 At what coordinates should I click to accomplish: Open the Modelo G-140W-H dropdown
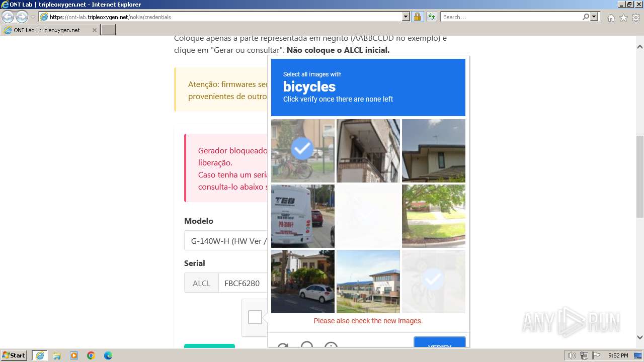(226, 241)
